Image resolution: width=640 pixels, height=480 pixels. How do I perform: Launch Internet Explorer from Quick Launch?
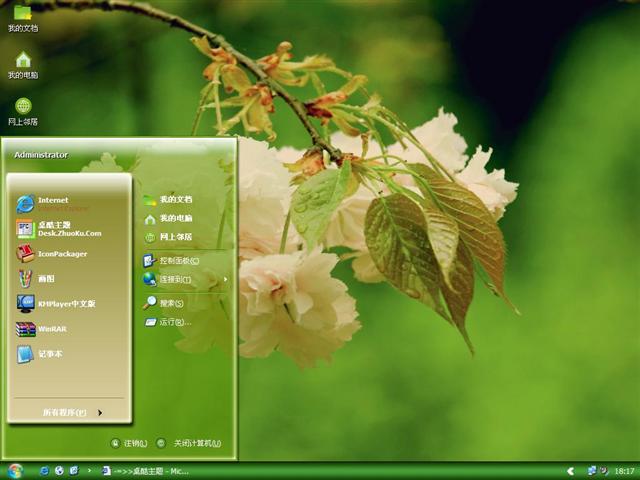44,471
